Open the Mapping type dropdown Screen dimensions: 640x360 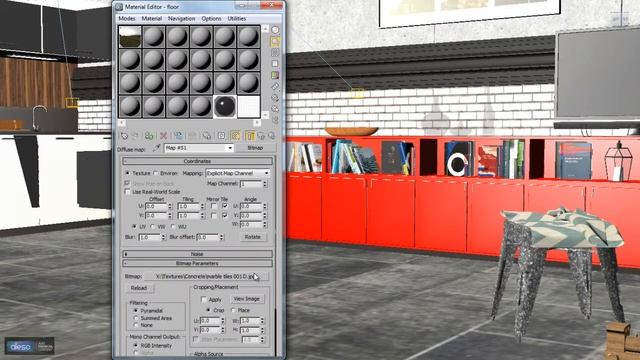click(267, 173)
